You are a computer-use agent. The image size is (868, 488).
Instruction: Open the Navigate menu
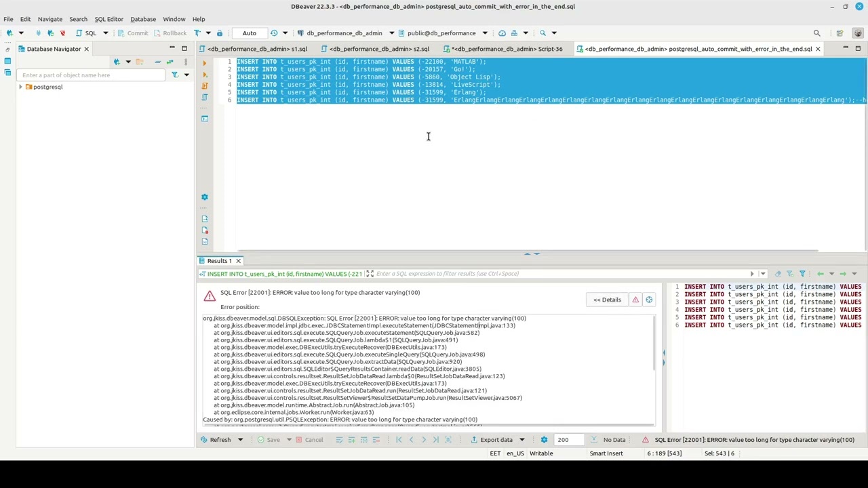50,19
